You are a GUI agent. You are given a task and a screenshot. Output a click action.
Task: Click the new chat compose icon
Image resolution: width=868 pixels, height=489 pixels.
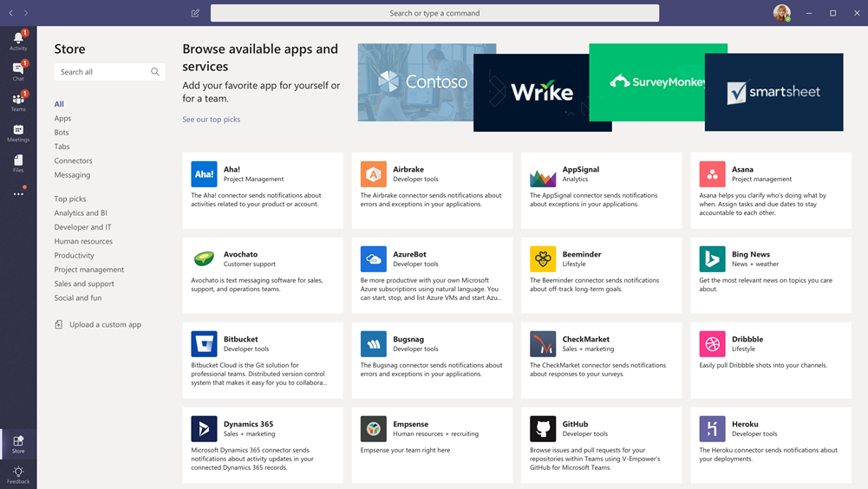[195, 13]
